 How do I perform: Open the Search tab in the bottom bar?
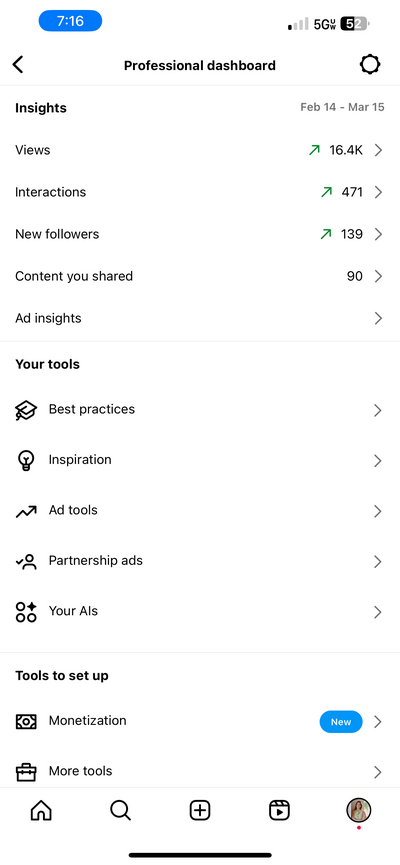point(120,810)
